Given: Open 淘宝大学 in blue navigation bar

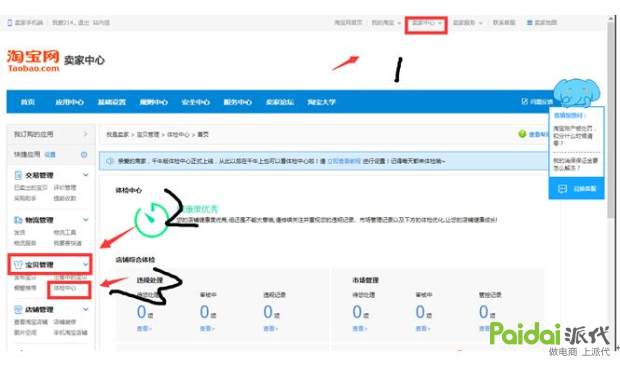Looking at the screenshot, I should click(x=321, y=102).
